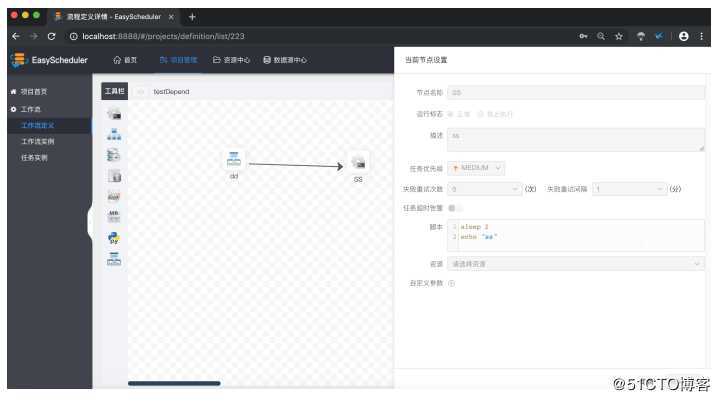Select the SUB_PROCESS task tool icon
The height and width of the screenshot is (401, 720).
(x=114, y=134)
